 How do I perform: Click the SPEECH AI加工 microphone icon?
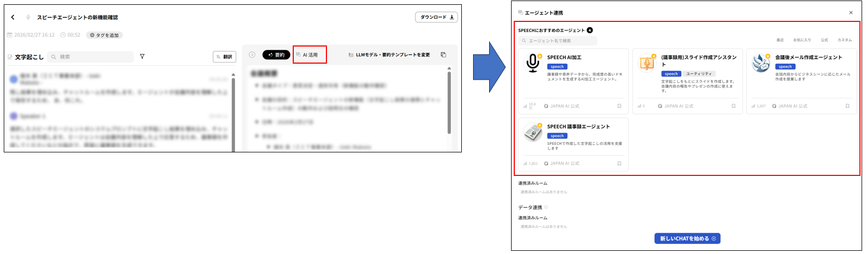[532, 63]
